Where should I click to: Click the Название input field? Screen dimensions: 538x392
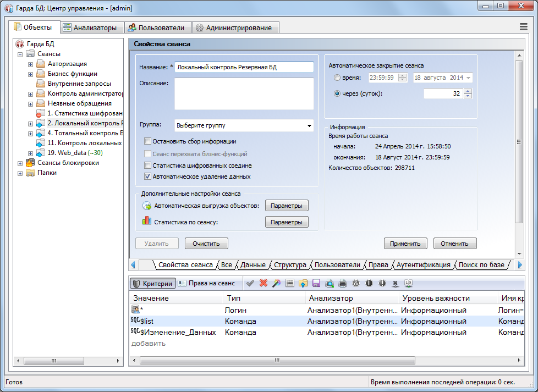(244, 67)
